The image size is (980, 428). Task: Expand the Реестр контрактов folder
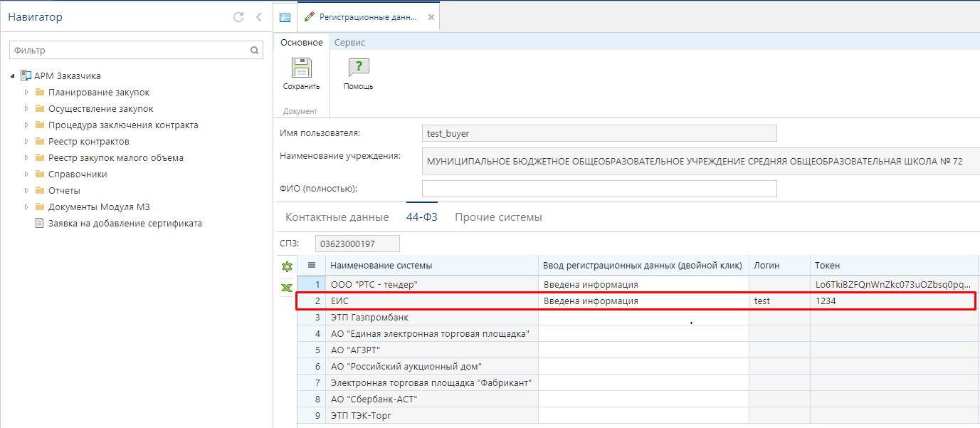[x=27, y=142]
